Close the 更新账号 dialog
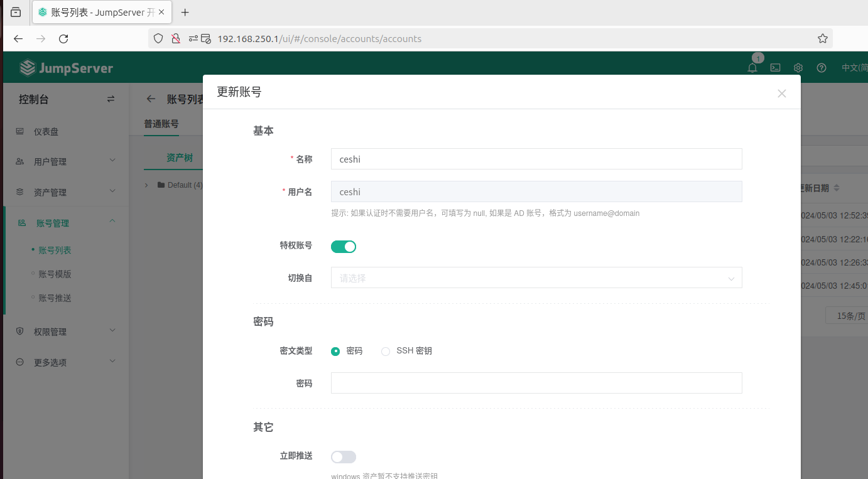Viewport: 868px width, 479px height. point(781,94)
